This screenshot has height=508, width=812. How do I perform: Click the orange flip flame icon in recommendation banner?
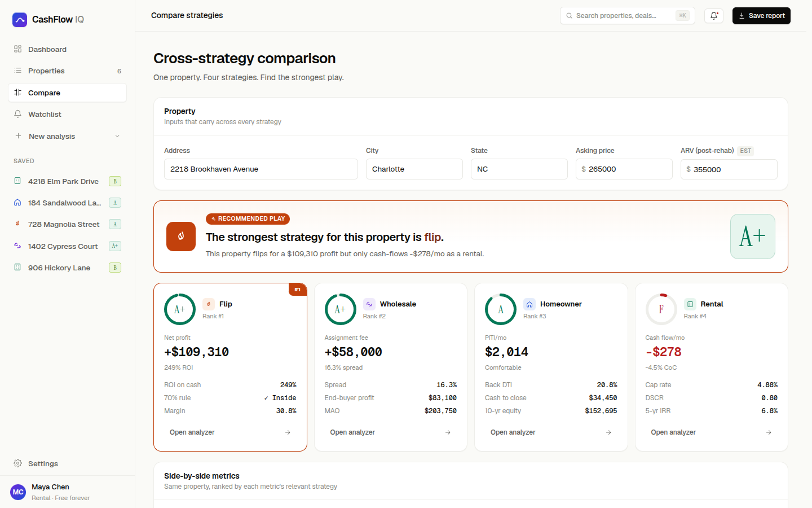[181, 237]
